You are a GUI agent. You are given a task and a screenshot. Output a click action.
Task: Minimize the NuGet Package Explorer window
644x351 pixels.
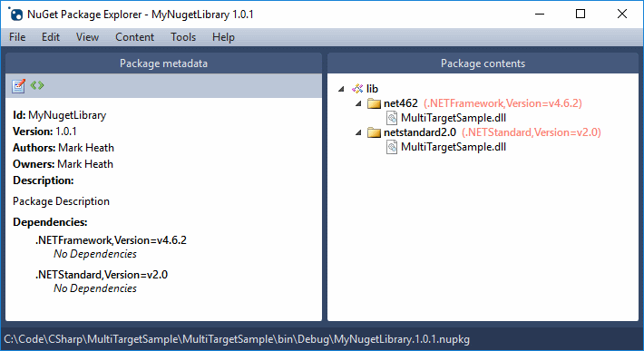click(540, 14)
